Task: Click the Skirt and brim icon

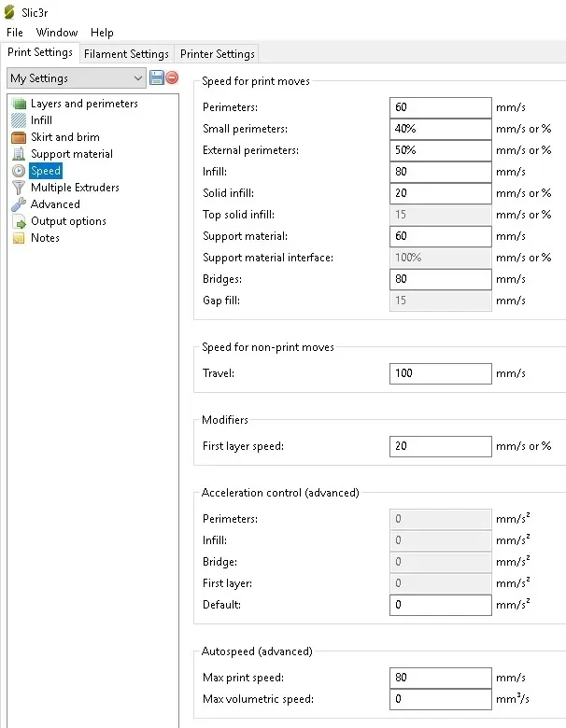Action: pyautogui.click(x=19, y=137)
